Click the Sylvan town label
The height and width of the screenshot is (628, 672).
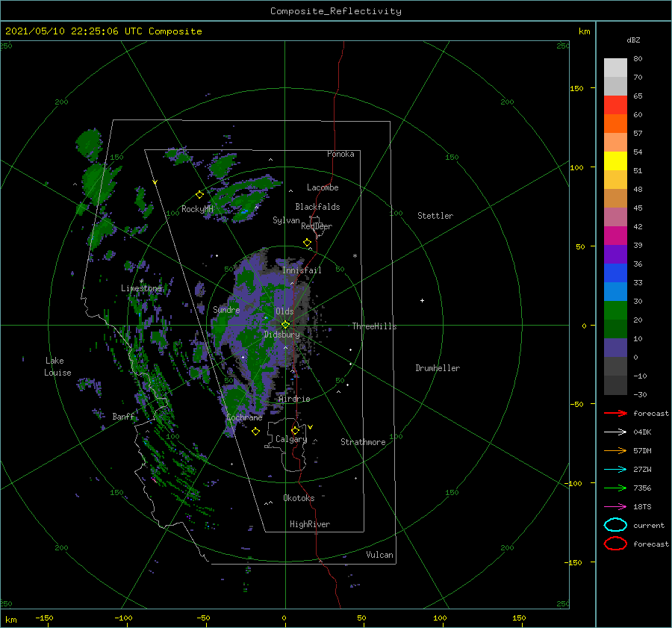tap(286, 220)
